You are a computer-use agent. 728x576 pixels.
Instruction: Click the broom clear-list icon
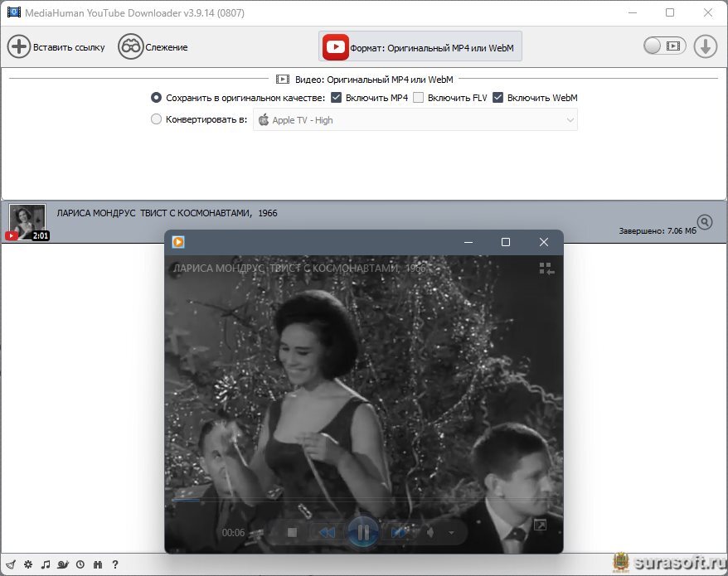click(x=11, y=564)
